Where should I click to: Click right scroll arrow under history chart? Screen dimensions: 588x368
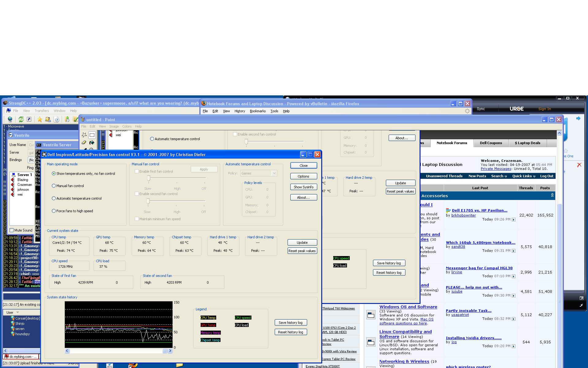[170, 351]
